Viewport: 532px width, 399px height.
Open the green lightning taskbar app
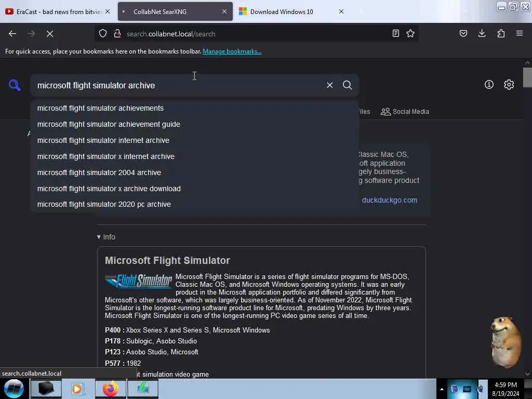tap(143, 389)
